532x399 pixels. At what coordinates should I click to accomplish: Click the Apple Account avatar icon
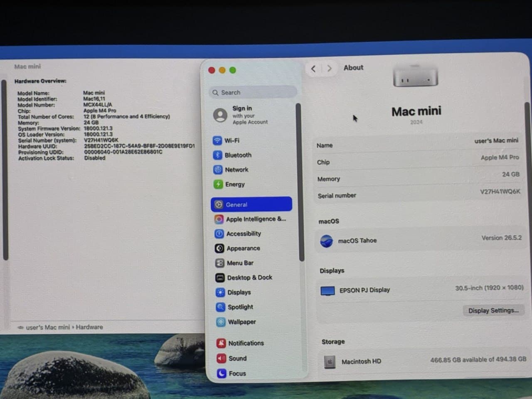click(220, 115)
